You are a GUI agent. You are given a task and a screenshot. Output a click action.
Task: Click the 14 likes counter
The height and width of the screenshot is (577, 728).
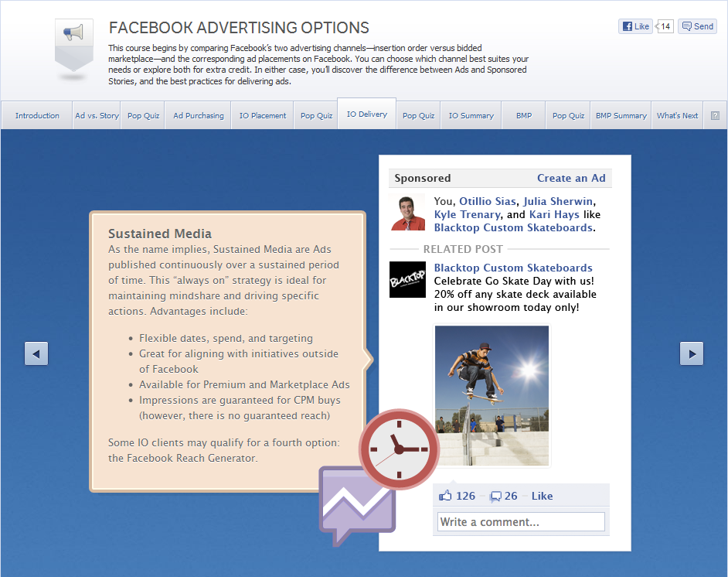point(665,26)
